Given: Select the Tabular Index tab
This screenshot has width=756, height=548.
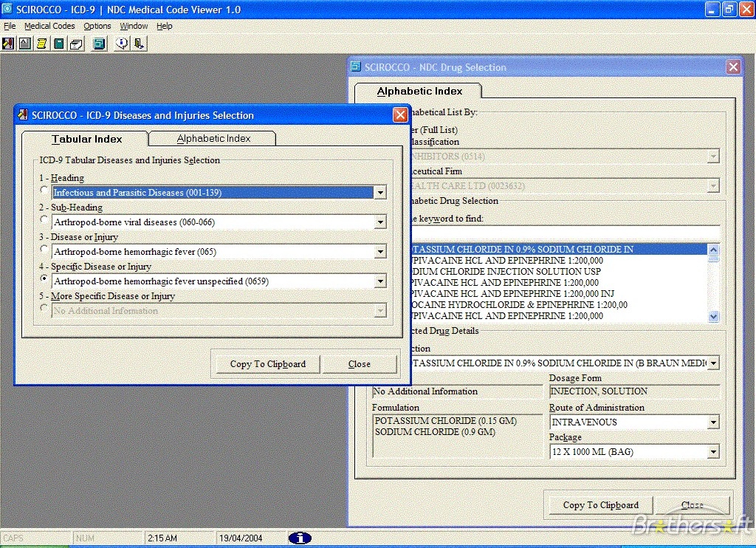Looking at the screenshot, I should (x=86, y=139).
